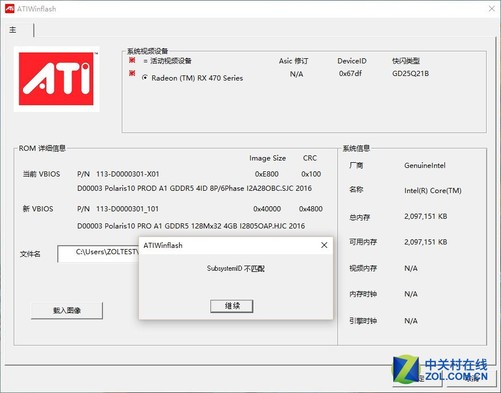Switch to the 主 tab
The height and width of the screenshot is (393, 501).
(13, 30)
